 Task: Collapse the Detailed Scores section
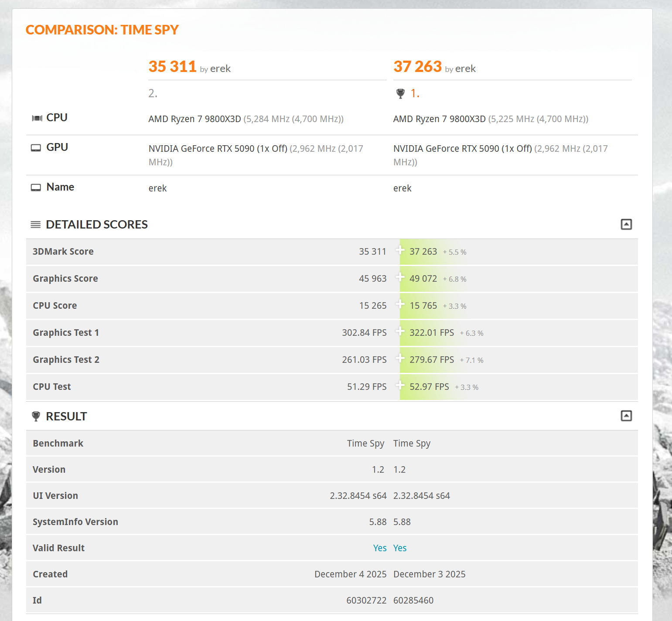[626, 224]
